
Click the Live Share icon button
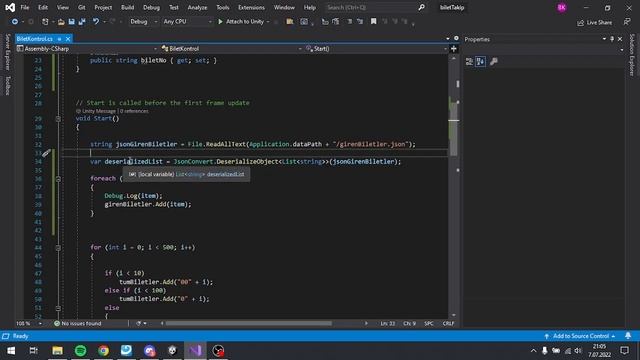coord(594,22)
